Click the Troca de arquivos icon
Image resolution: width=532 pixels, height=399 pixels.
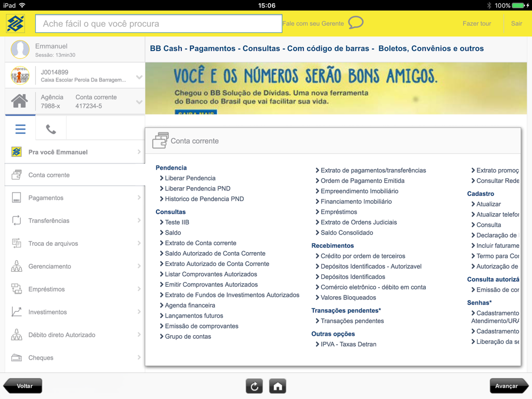click(16, 243)
